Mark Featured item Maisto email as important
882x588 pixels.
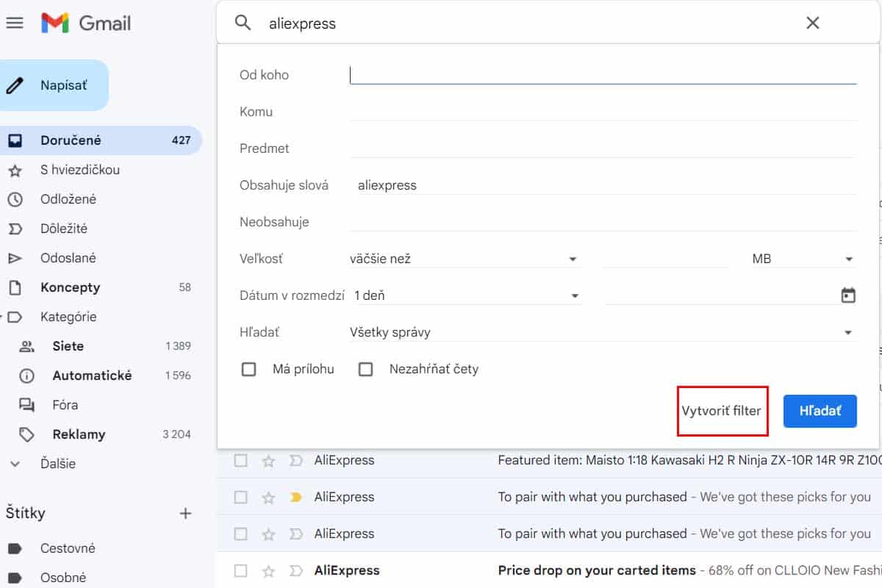[295, 461]
